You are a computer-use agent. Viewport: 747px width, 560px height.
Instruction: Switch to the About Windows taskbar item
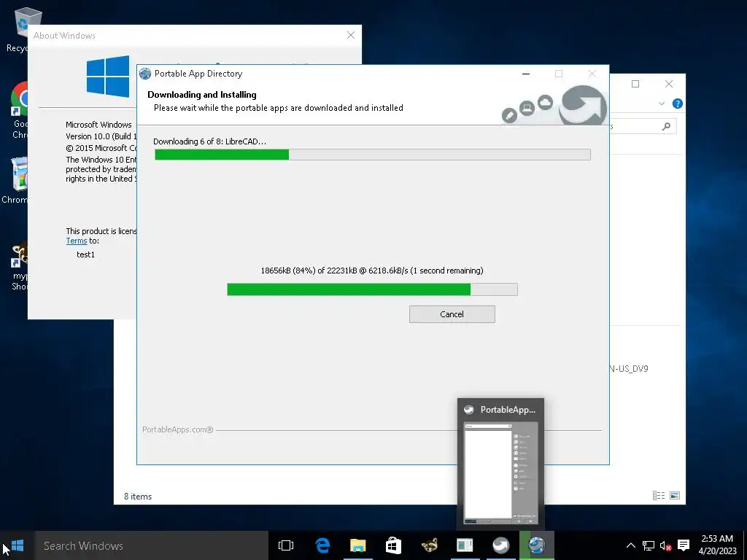click(465, 545)
